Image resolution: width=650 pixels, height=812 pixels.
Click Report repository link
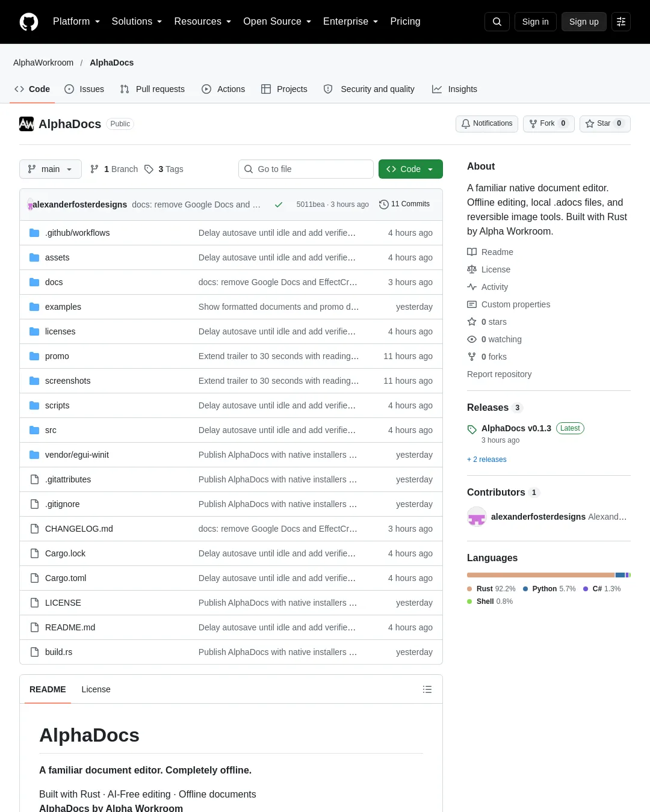tap(500, 374)
